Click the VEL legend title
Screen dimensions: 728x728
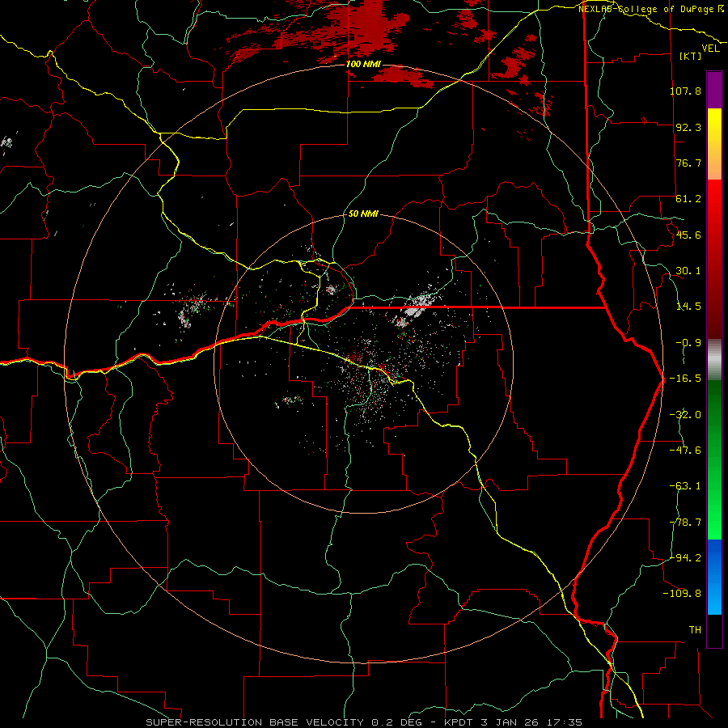tap(710, 49)
